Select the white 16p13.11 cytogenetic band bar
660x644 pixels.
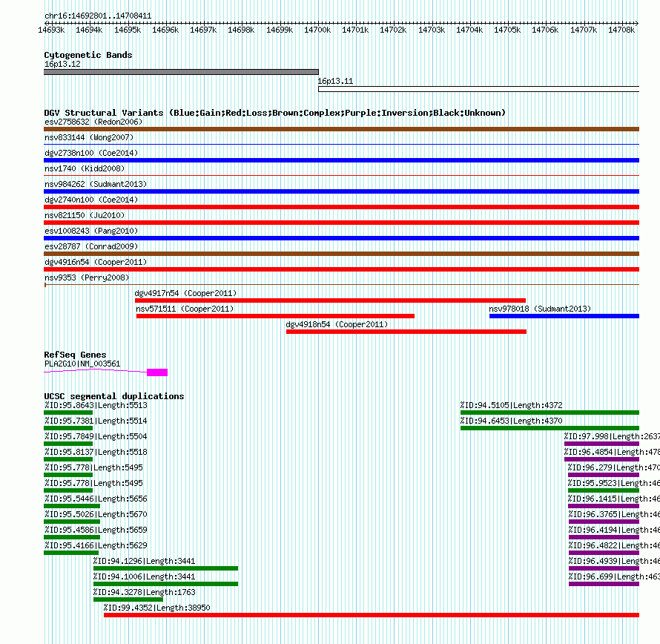[478, 89]
